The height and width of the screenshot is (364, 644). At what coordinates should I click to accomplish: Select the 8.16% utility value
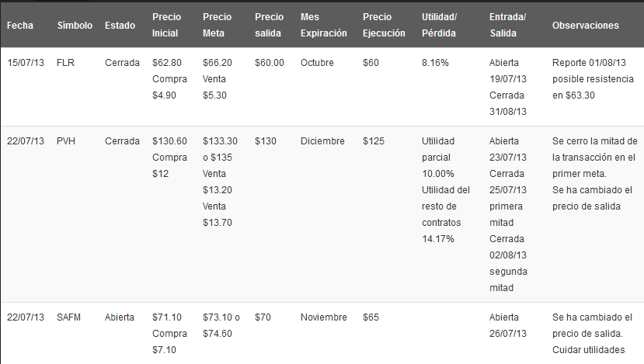435,63
